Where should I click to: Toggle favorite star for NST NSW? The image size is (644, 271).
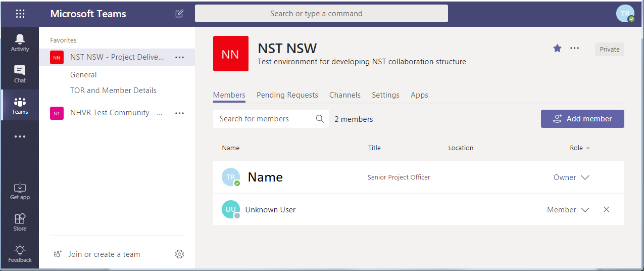[557, 48]
